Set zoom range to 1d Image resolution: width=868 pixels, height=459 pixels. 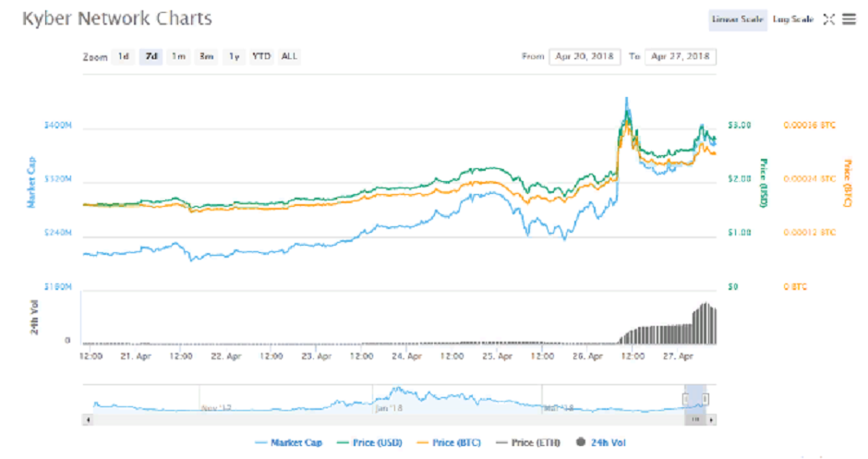pyautogui.click(x=124, y=56)
